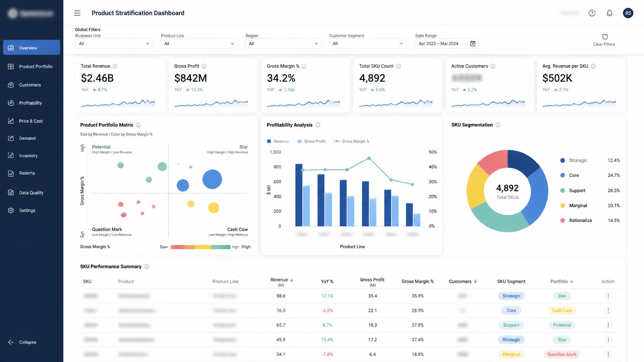This screenshot has width=644, height=362.
Task: Click the Gross Margin % info icon
Action: pyautogui.click(x=304, y=66)
